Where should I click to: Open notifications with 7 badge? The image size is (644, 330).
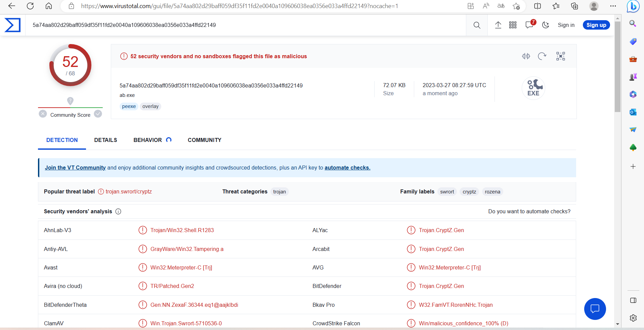tap(530, 25)
